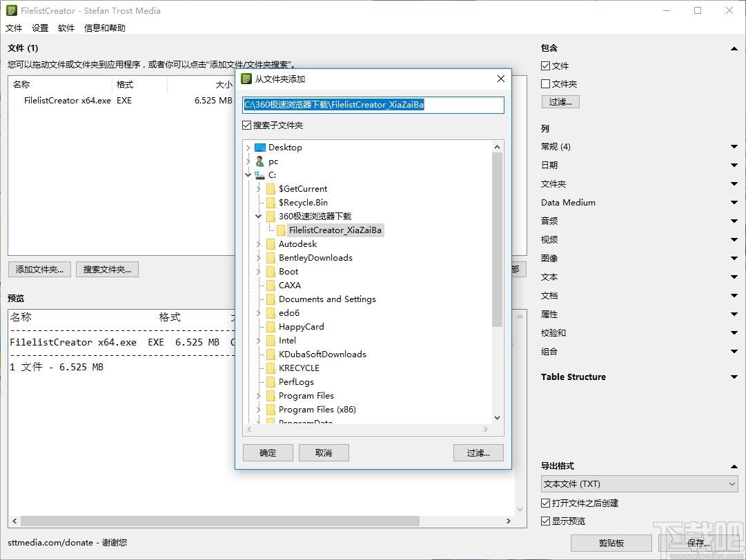The height and width of the screenshot is (560, 746).
Task: Check the 文件夹 include checkbox
Action: (x=545, y=83)
